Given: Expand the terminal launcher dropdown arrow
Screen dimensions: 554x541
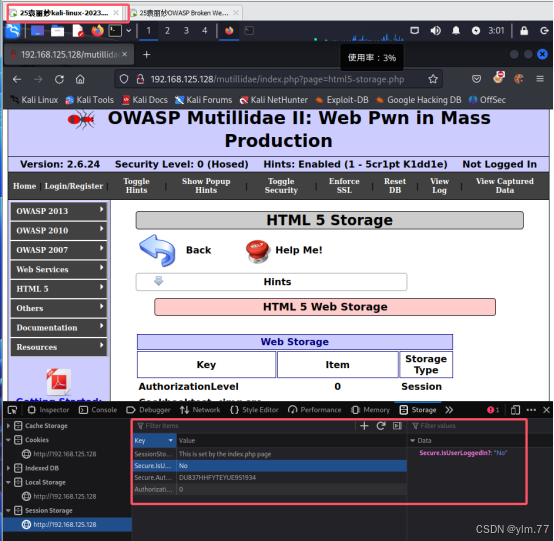Looking at the screenshot, I should [x=129, y=31].
